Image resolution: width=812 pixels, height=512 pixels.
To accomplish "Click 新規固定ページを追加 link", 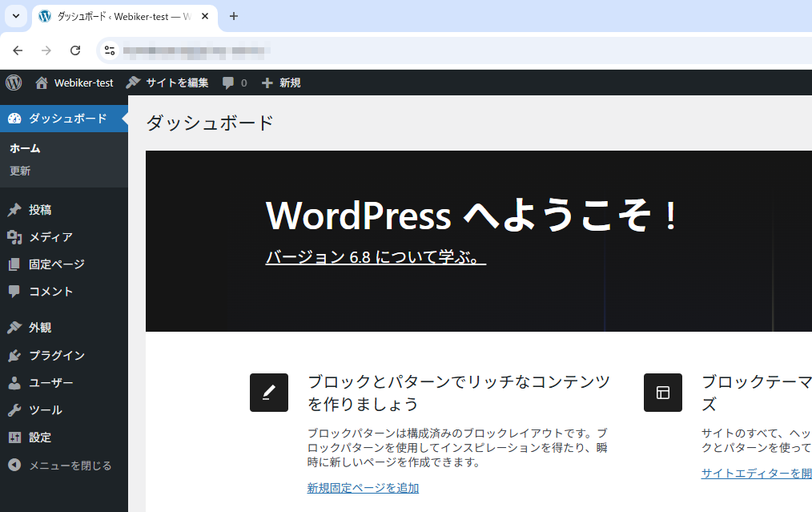I will [x=363, y=488].
